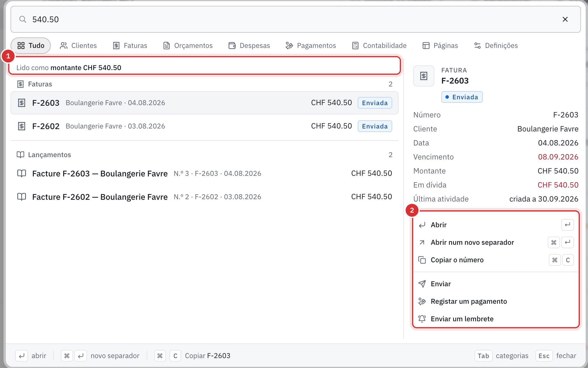This screenshot has height=368, width=588.
Task: Click the magnifier search icon
Action: coord(23,19)
